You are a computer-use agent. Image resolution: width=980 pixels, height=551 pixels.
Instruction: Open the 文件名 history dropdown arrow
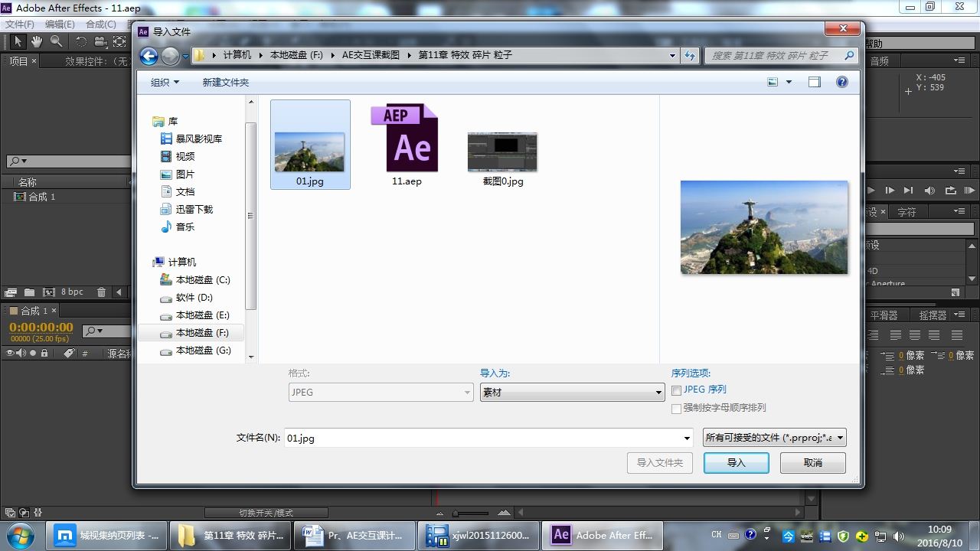(x=687, y=439)
